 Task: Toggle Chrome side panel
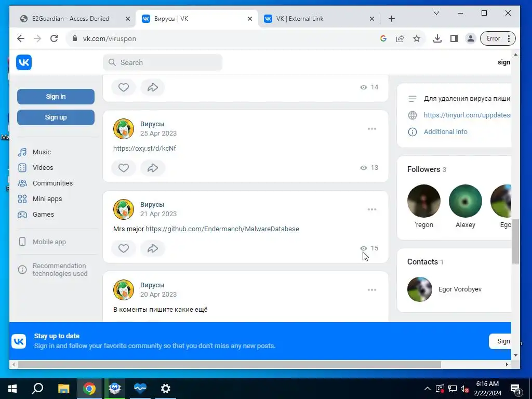pos(454,38)
